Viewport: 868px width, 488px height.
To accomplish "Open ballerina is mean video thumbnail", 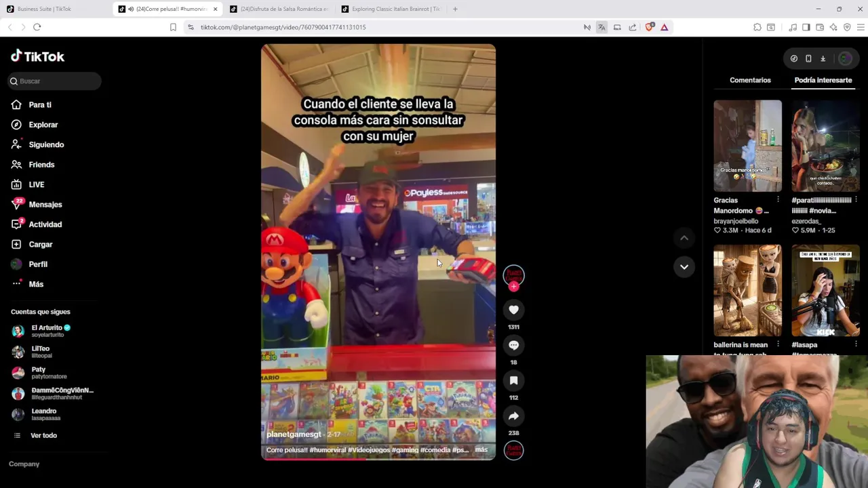I will [x=747, y=290].
